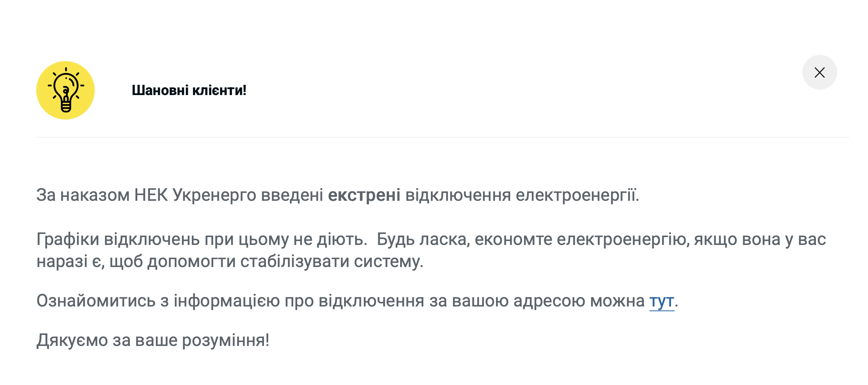Click the phrase 'економте електроенергію'
868x385 pixels.
582,239
